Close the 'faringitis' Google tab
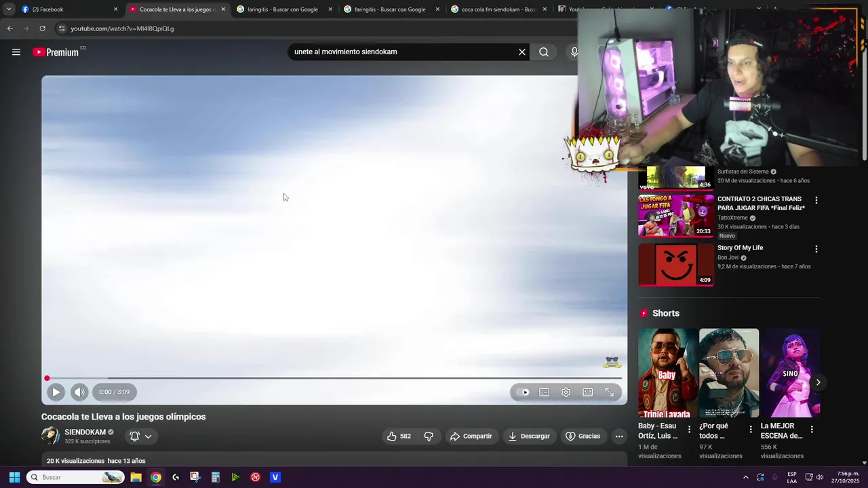Image resolution: width=868 pixels, height=488 pixels. click(437, 9)
